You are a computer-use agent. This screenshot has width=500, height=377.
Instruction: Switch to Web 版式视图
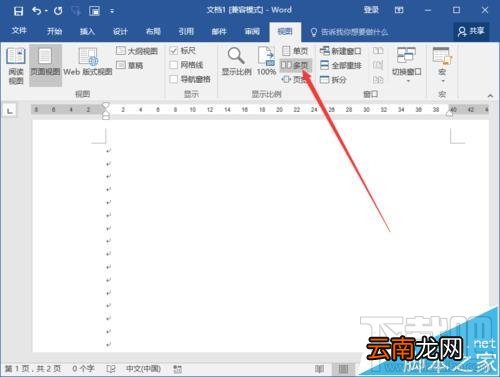[x=88, y=63]
